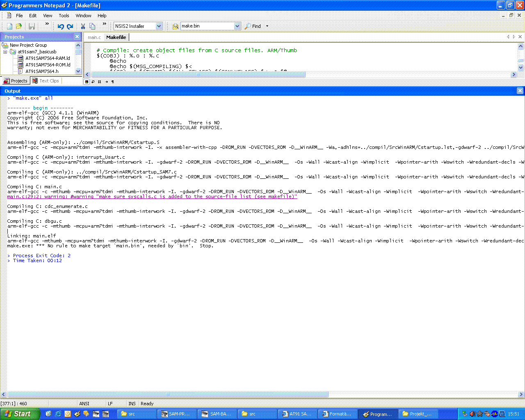Open the Tools menu
Image resolution: width=525 pixels, height=420 pixels.
(x=64, y=16)
